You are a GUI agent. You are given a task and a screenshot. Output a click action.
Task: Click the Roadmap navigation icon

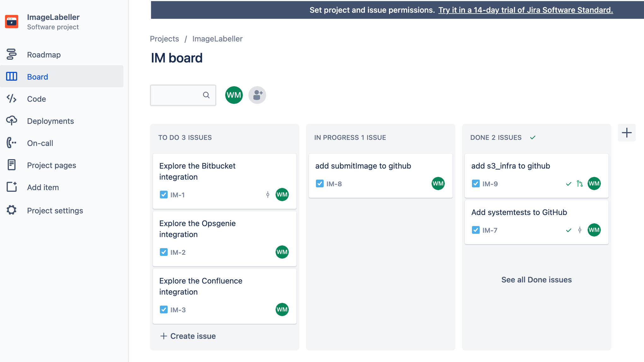[x=11, y=54]
